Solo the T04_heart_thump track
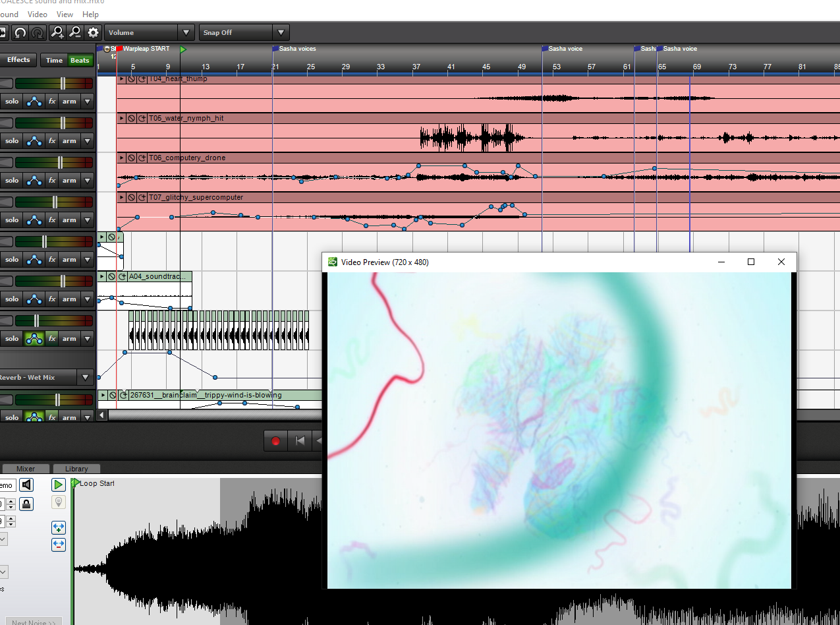The height and width of the screenshot is (625, 840). 12,102
